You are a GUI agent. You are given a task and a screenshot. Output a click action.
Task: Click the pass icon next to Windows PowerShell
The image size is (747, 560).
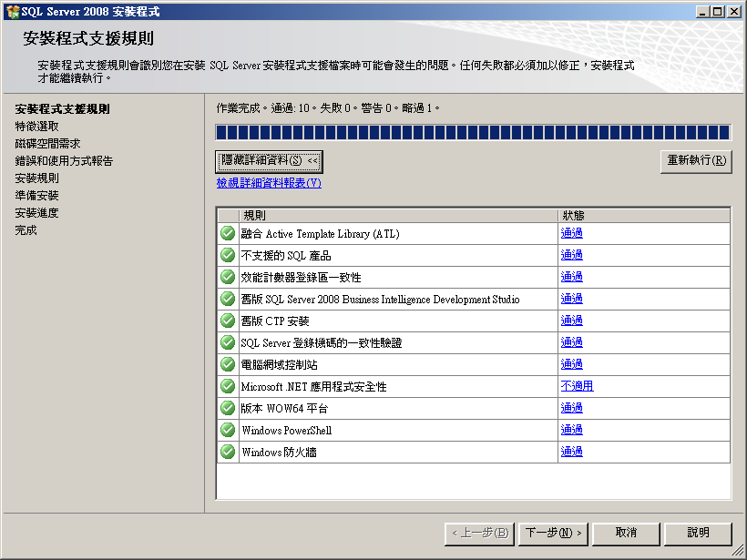tap(227, 429)
